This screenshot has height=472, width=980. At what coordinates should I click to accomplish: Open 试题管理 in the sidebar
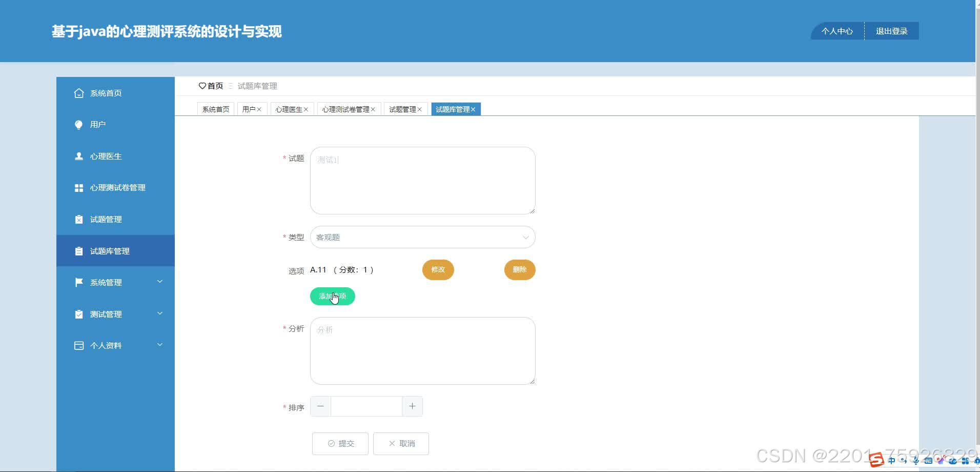pyautogui.click(x=115, y=220)
